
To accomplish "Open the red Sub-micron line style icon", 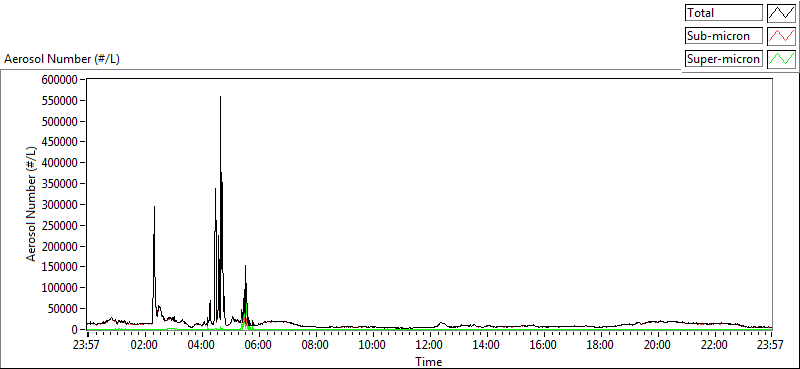I will pyautogui.click(x=781, y=36).
